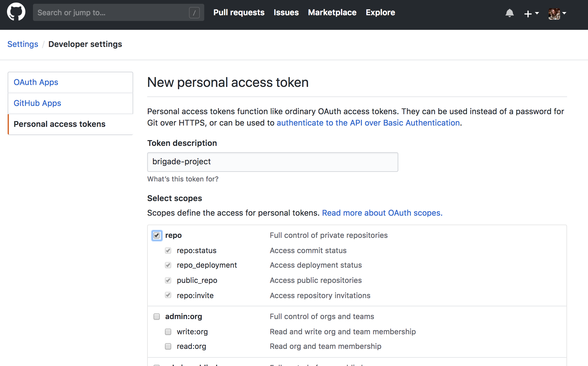Click the 'repo:status' scope label
Viewport: 588px width, 366px height.
(x=197, y=251)
